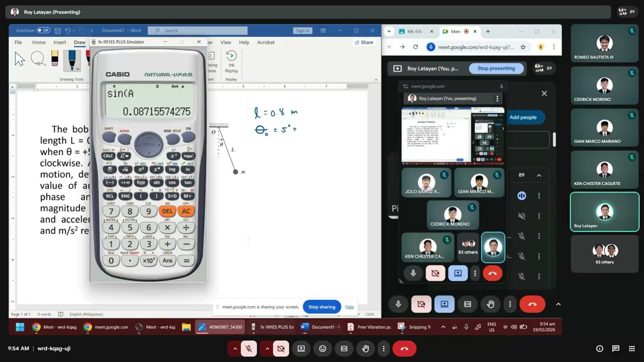
Task: Select the 83 others participant tile
Action: coord(604,254)
